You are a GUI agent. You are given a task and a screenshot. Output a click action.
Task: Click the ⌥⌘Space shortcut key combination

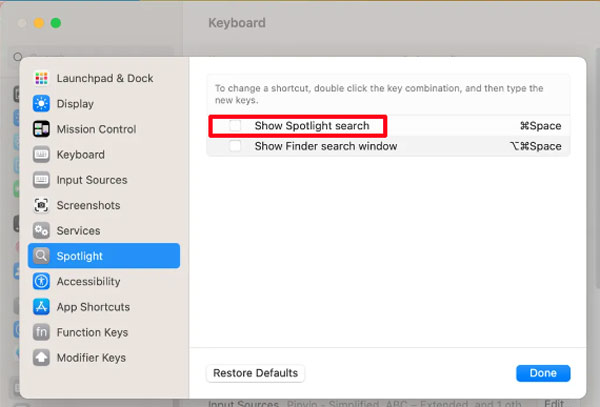point(536,146)
